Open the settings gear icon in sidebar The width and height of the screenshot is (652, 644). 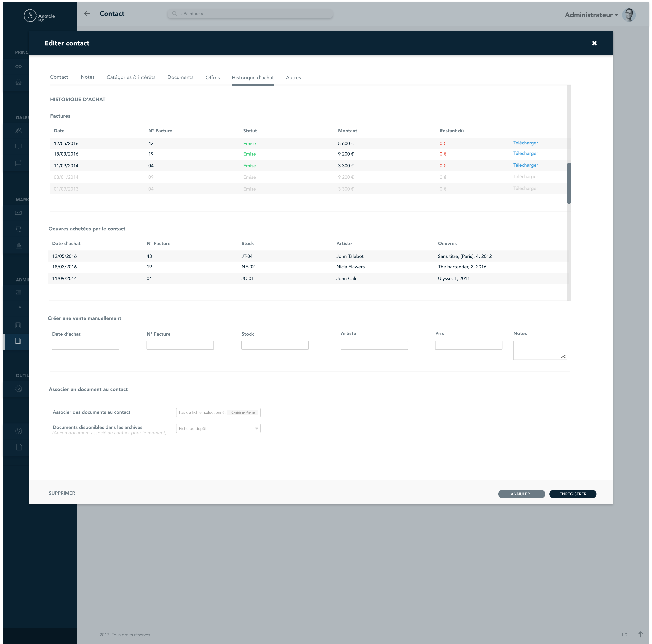coord(19,389)
